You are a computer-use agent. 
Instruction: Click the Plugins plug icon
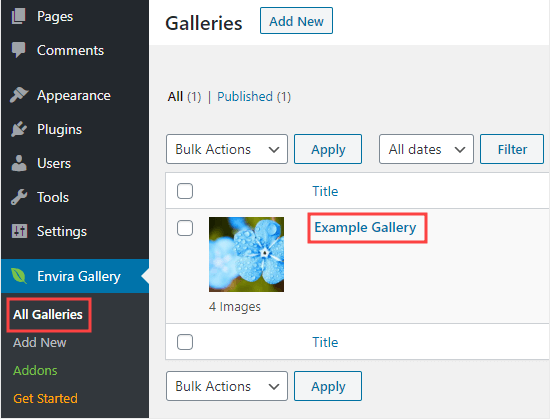point(19,129)
